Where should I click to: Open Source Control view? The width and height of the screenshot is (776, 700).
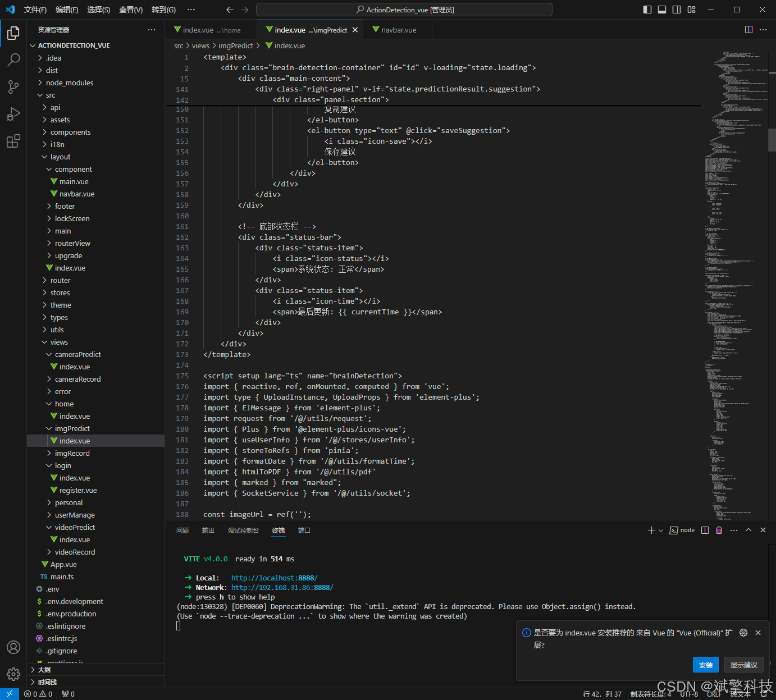pos(13,86)
